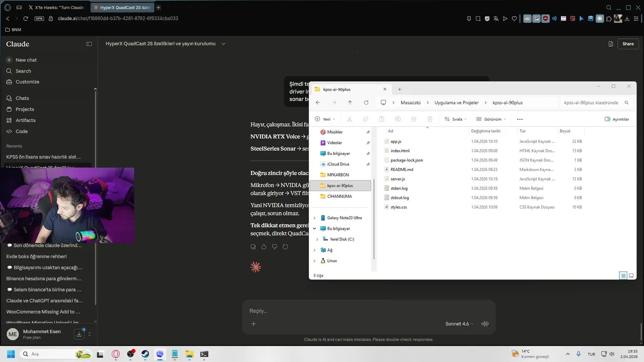The height and width of the screenshot is (362, 644).
Task: Open the Yeni (New) dropdown in Explorer
Action: pos(325,119)
